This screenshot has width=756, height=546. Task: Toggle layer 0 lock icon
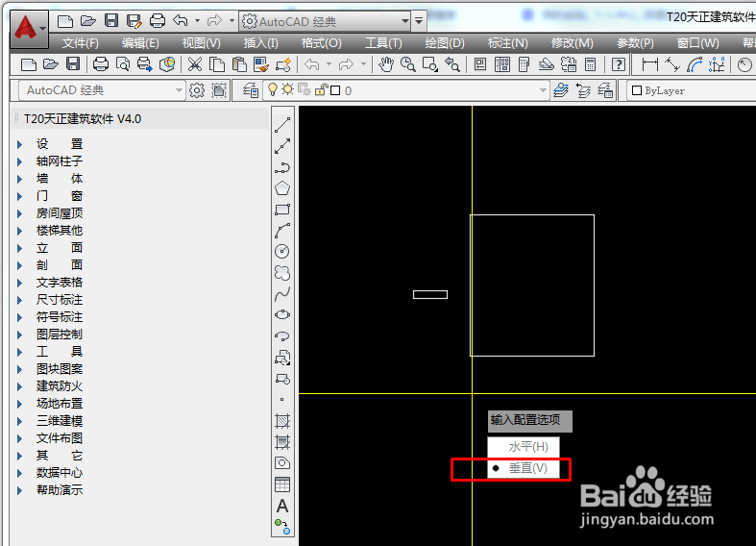coord(321,89)
